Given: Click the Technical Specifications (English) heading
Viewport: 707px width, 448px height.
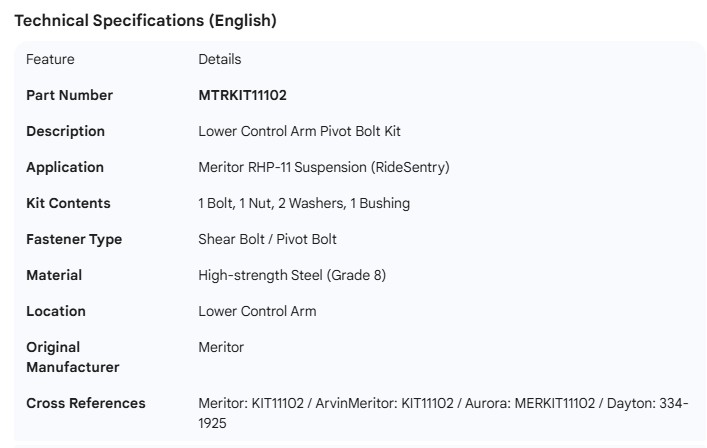Looking at the screenshot, I should (x=145, y=20).
